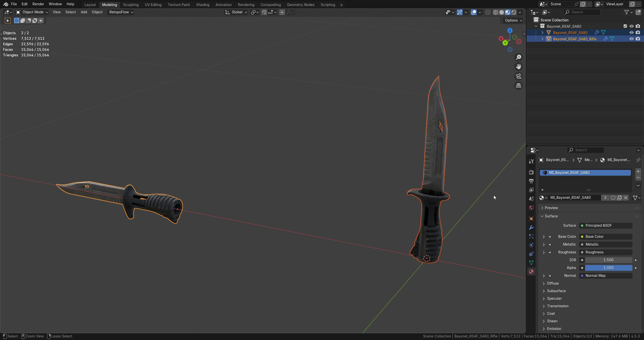Click the Alpha value slider

(608, 268)
